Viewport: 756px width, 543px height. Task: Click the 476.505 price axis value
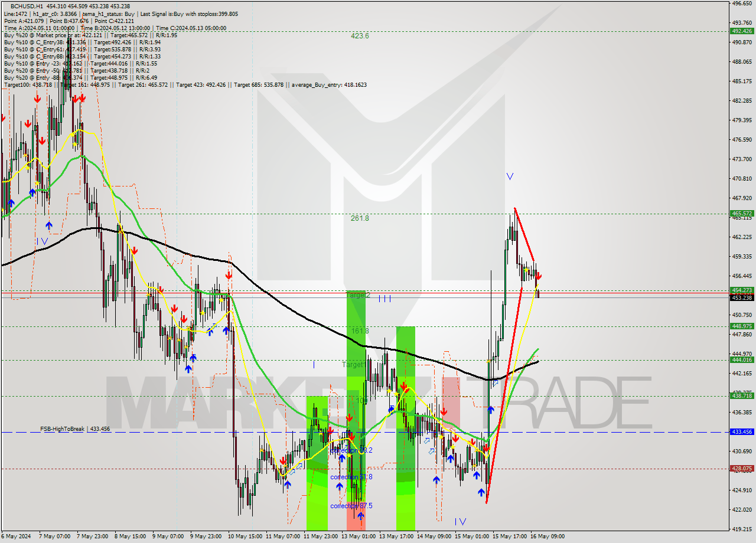click(741, 140)
